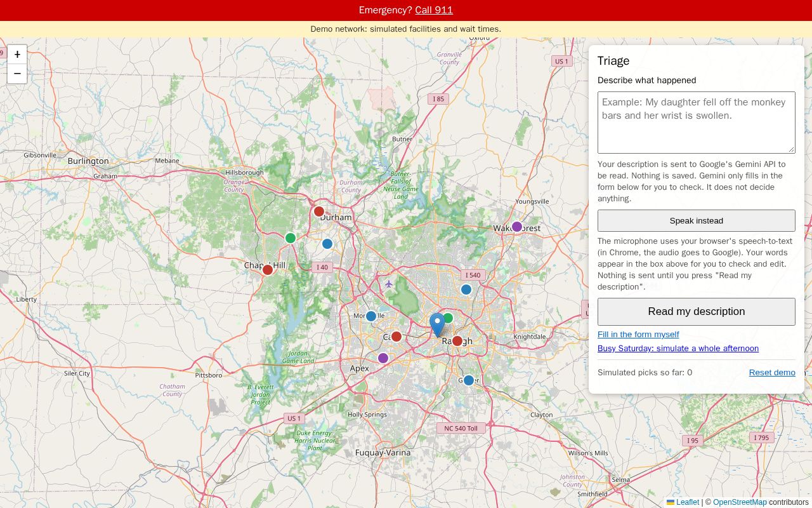This screenshot has width=812, height=508.
Task: Click the Knightdale label on the map
Action: pos(530,337)
